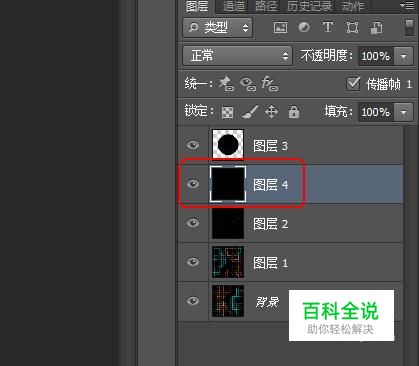Click unify layer visibility icon

point(248,84)
